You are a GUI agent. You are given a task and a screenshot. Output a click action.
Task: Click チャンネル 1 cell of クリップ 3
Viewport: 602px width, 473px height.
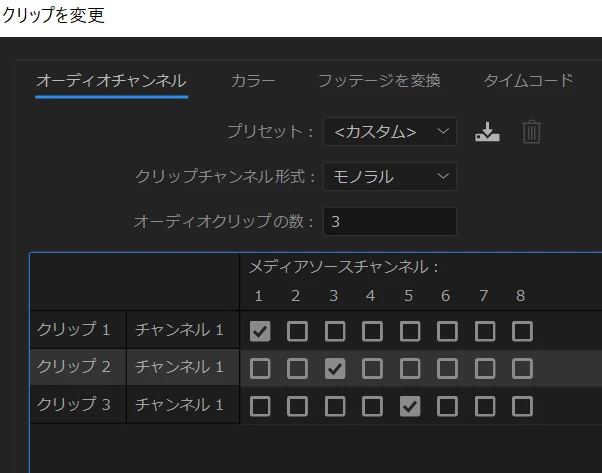183,405
